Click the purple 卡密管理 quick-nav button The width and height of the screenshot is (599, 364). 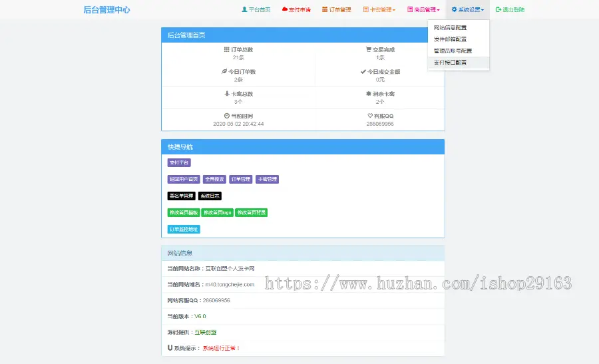(267, 179)
